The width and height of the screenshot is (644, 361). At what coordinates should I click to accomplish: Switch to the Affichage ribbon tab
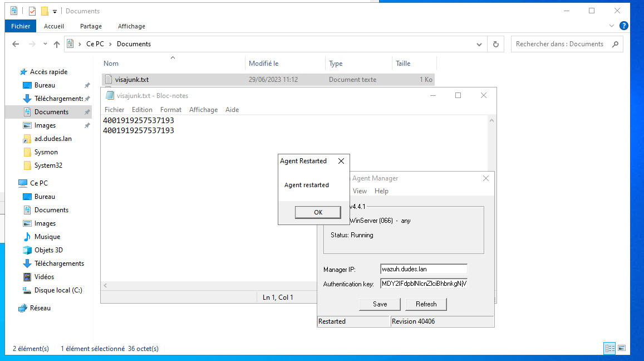(131, 26)
